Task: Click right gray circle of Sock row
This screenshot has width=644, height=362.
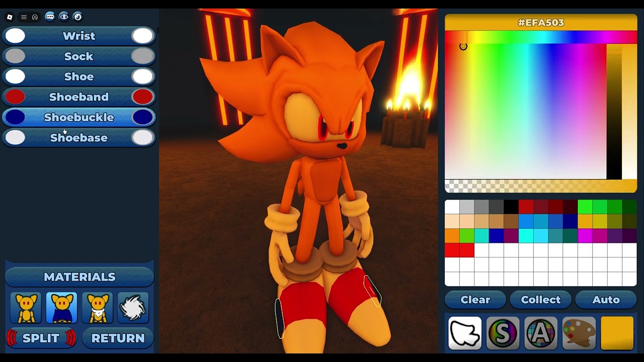Action: pos(143,56)
